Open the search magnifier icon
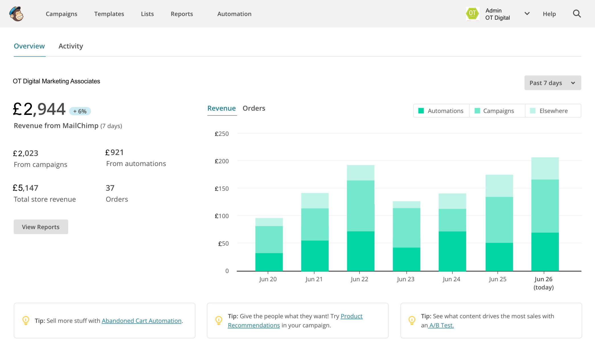The image size is (595, 364). coord(577,14)
